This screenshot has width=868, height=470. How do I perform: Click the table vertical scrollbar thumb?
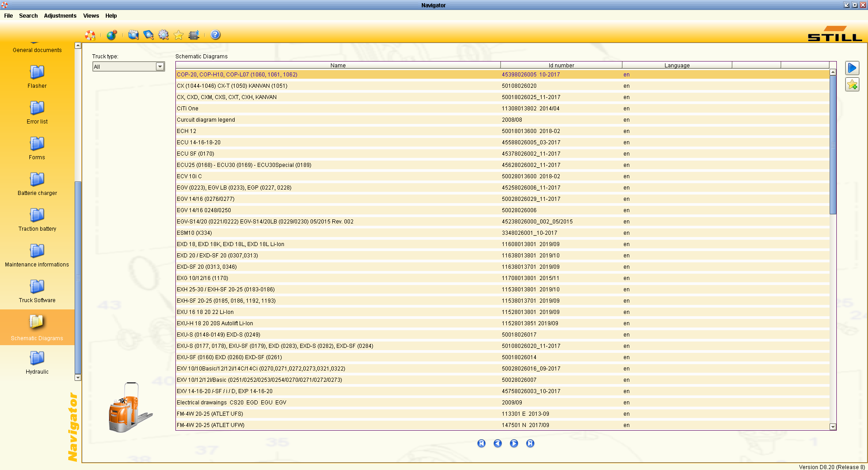833,145
